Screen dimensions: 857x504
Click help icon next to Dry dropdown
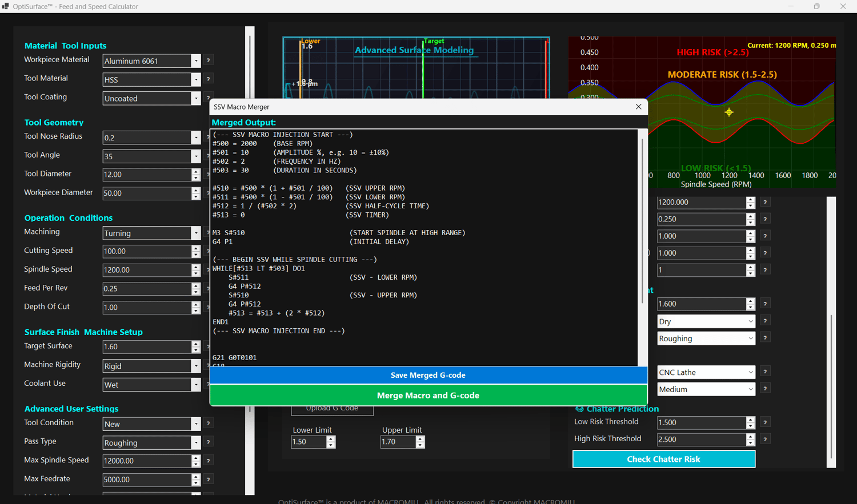click(765, 321)
